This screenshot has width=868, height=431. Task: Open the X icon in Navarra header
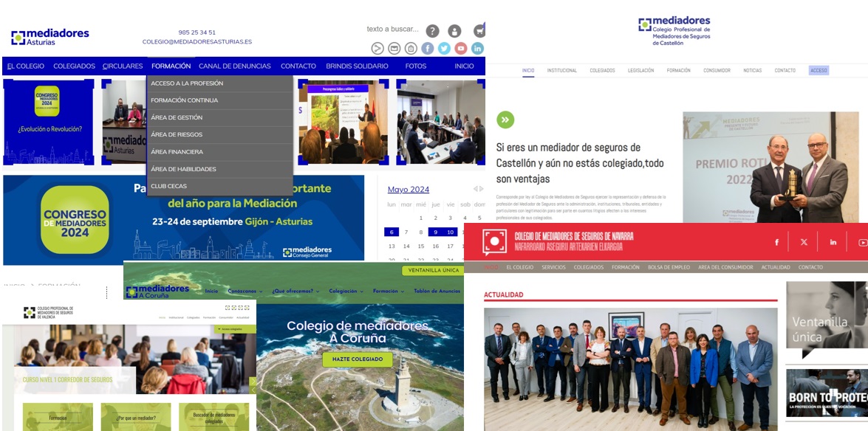coord(804,242)
